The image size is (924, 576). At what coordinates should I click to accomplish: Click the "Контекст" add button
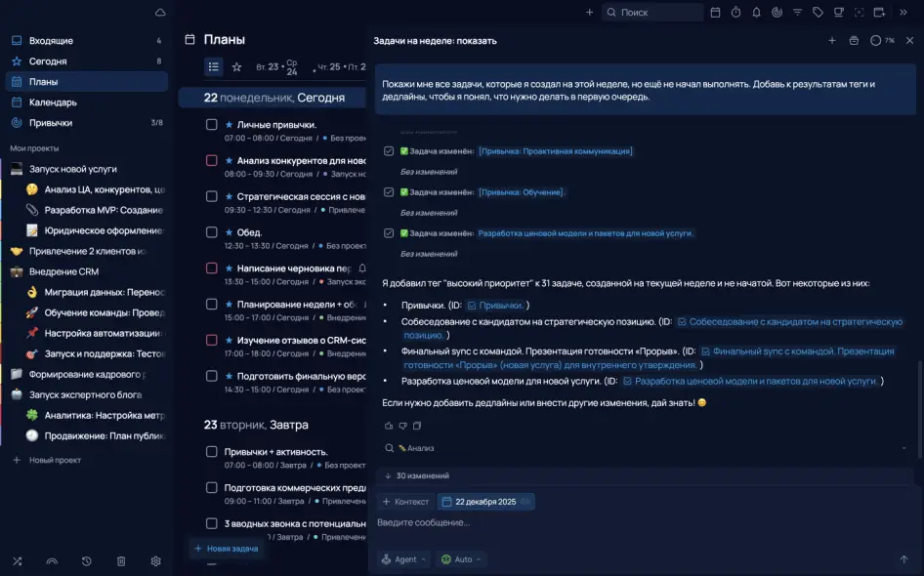[405, 502]
